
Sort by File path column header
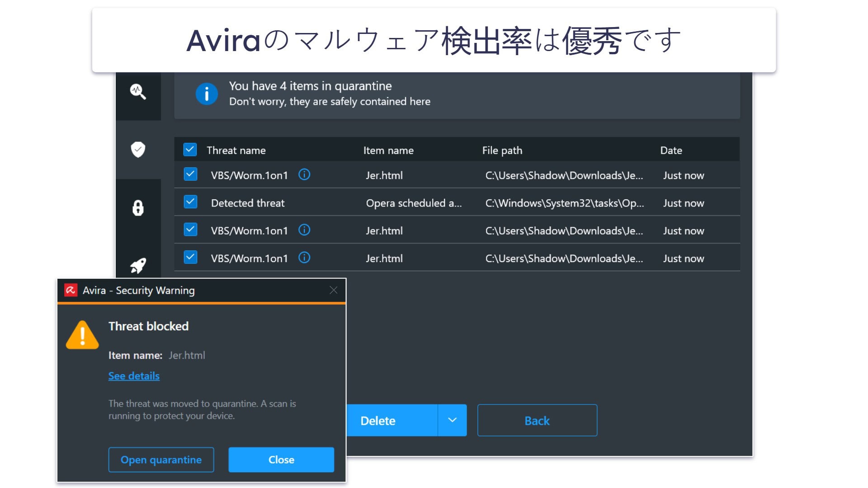(502, 150)
